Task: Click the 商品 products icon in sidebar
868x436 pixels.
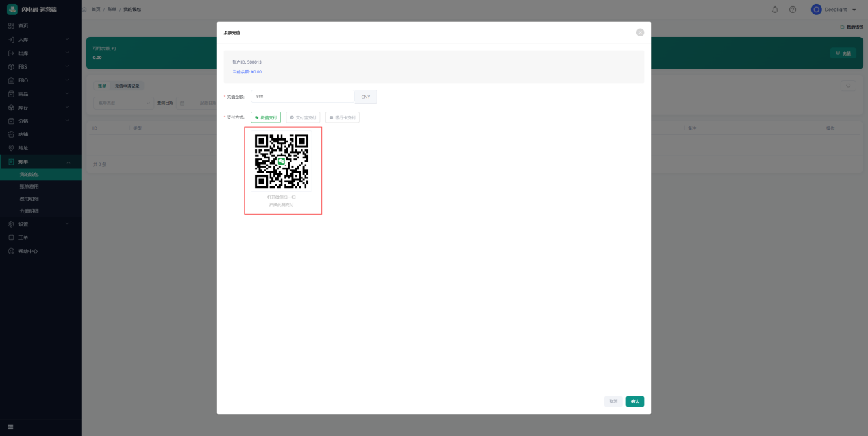Action: (x=11, y=94)
